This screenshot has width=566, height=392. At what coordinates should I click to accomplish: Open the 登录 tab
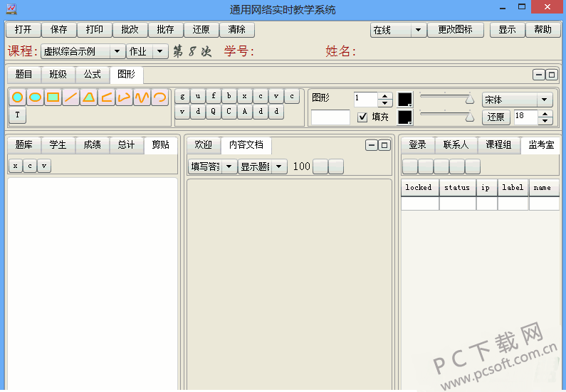(418, 145)
